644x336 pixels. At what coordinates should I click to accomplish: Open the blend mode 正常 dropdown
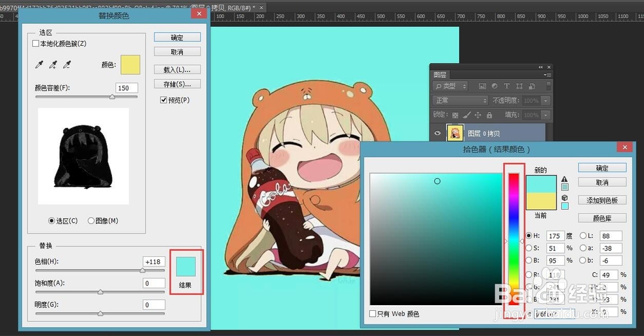(460, 100)
